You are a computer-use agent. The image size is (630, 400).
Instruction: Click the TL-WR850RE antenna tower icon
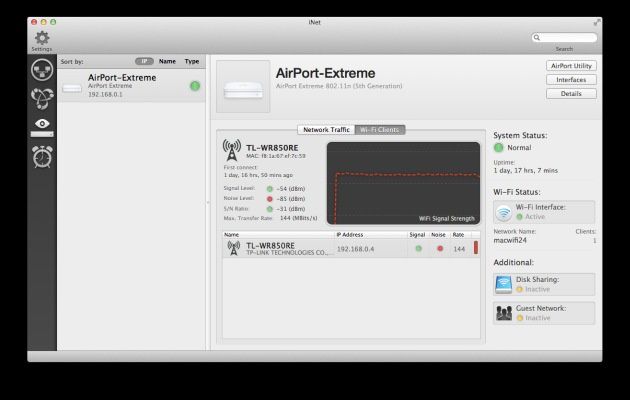pos(232,150)
